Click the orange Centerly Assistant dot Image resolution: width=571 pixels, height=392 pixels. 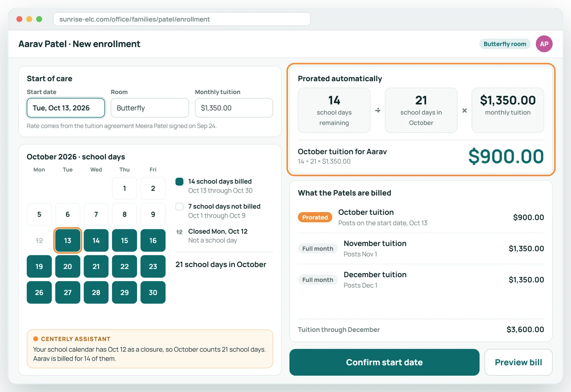coord(36,339)
